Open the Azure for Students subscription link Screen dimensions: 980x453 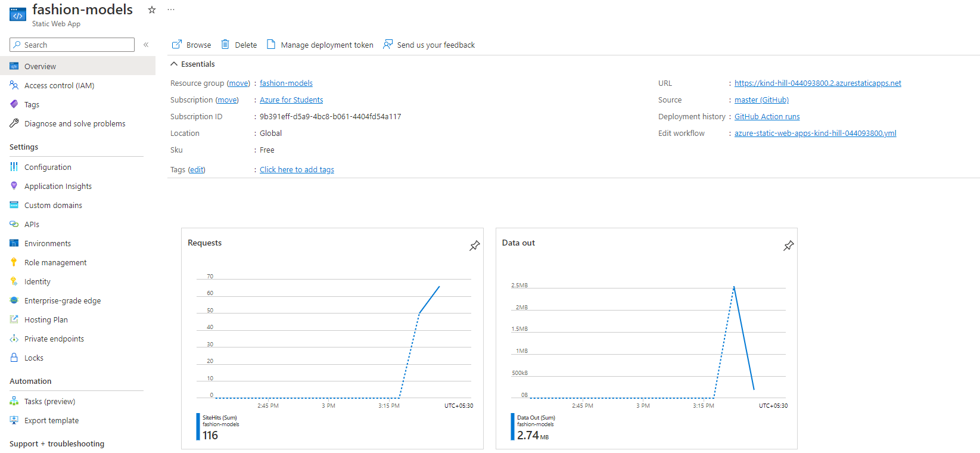click(291, 100)
